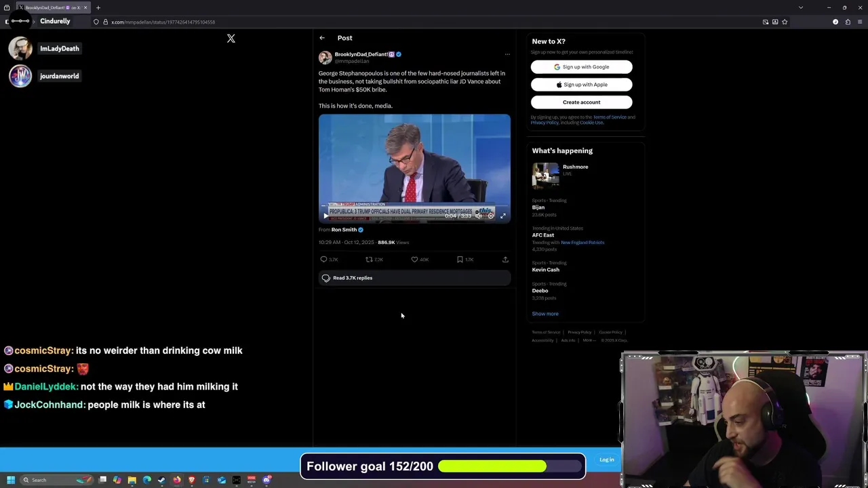The image size is (868, 488).
Task: Open Brave browser from taskbar
Action: point(192,480)
